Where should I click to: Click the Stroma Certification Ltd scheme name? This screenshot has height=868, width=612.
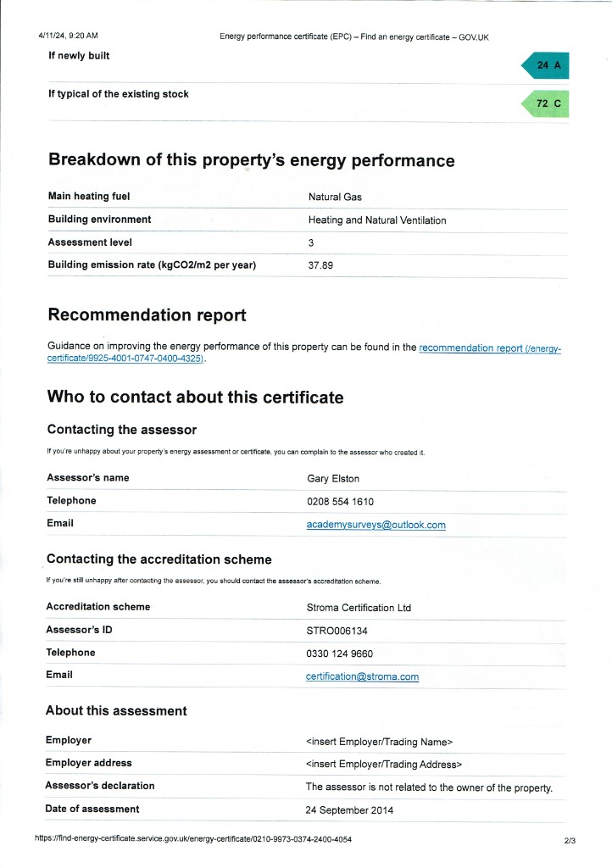358,608
